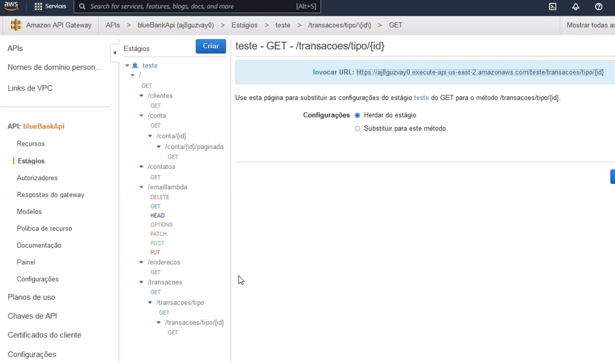Go to Estágios section
This screenshot has height=364, width=615.
[x=31, y=161]
